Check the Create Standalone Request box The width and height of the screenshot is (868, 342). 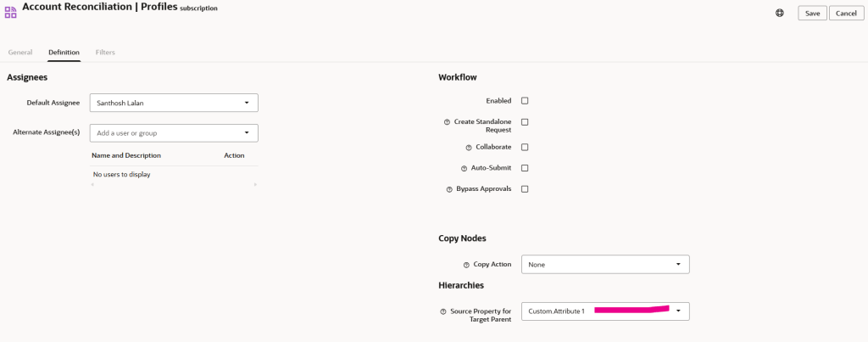(525, 122)
